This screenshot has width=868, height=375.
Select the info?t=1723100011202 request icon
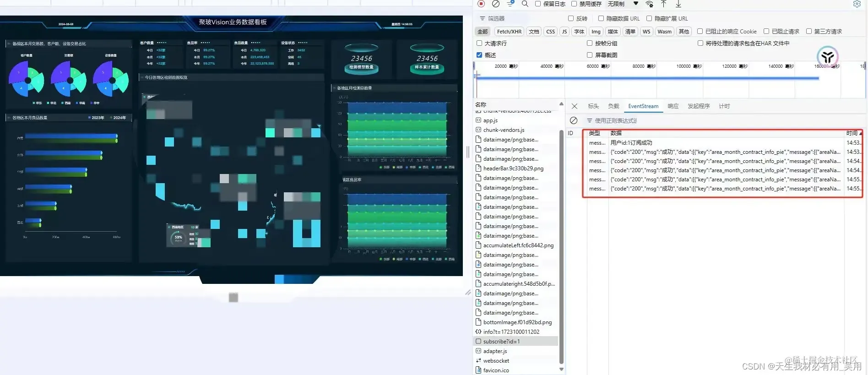tap(478, 332)
